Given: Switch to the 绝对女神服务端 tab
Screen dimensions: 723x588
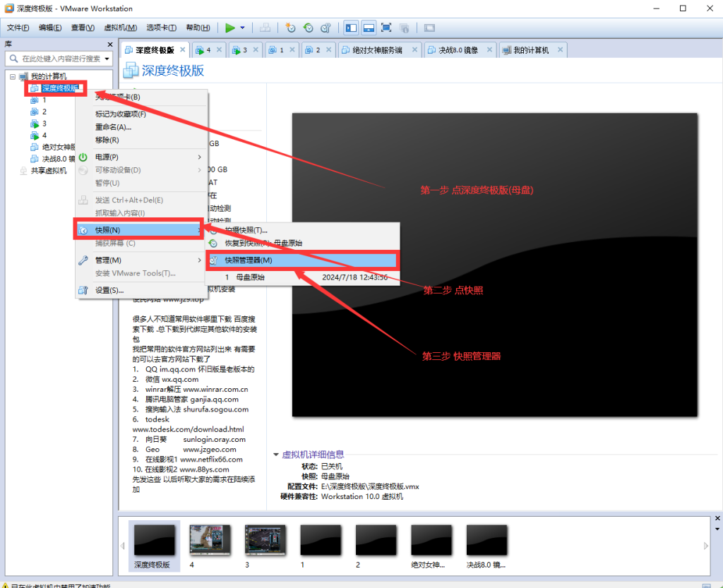Looking at the screenshot, I should pos(377,50).
